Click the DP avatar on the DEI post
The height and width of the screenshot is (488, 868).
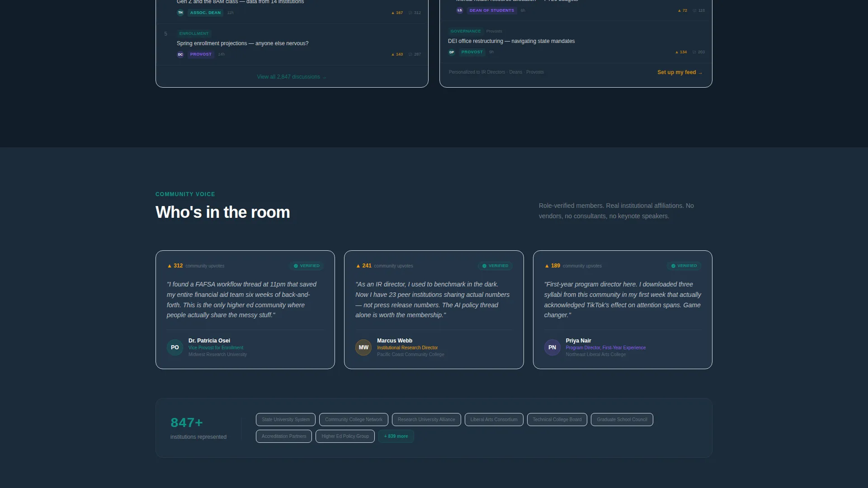click(452, 52)
